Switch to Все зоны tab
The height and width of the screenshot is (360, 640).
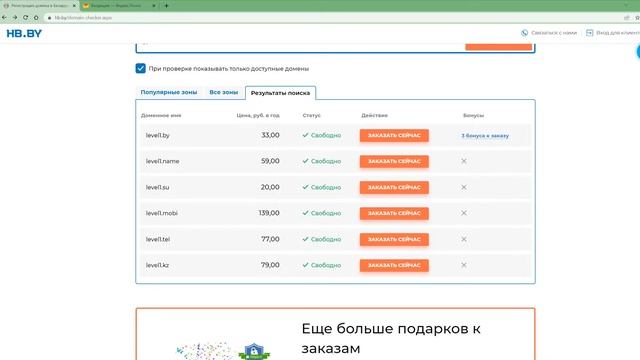coord(224,92)
